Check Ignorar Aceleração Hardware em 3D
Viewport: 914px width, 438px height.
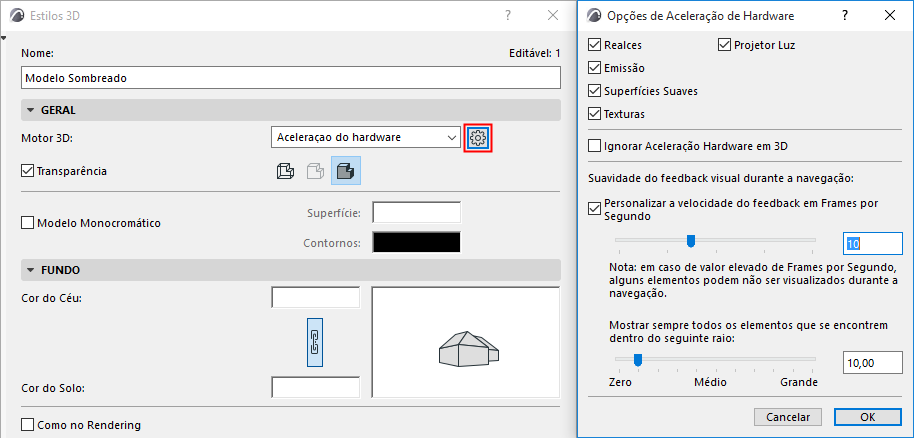(596, 146)
